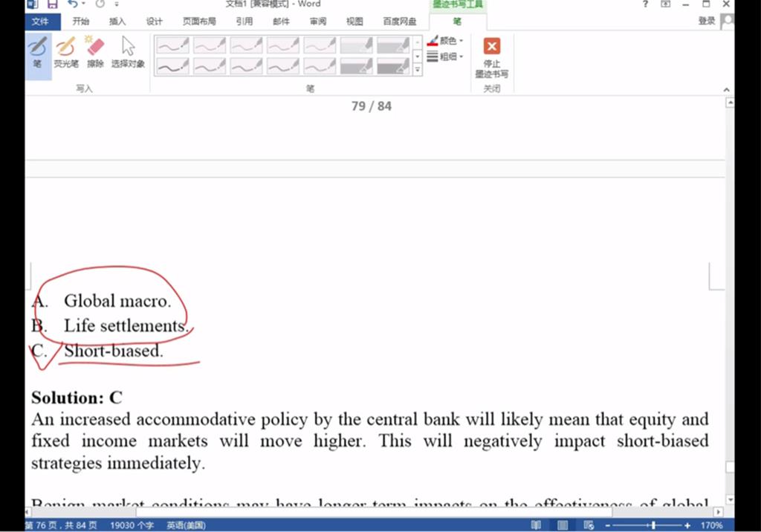Click answer option 'Life settlements.'
This screenshot has height=532, width=761.
(126, 325)
